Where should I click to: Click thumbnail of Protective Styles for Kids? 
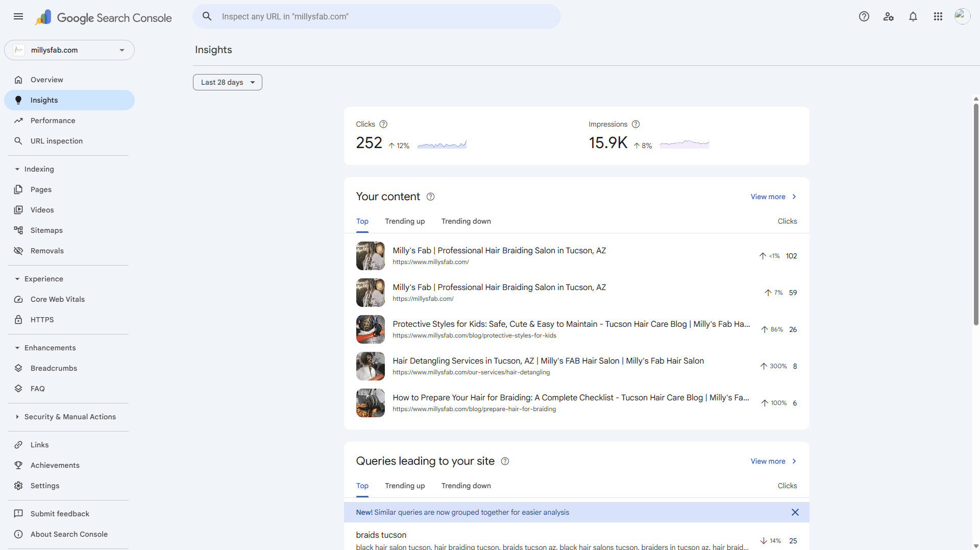point(371,329)
